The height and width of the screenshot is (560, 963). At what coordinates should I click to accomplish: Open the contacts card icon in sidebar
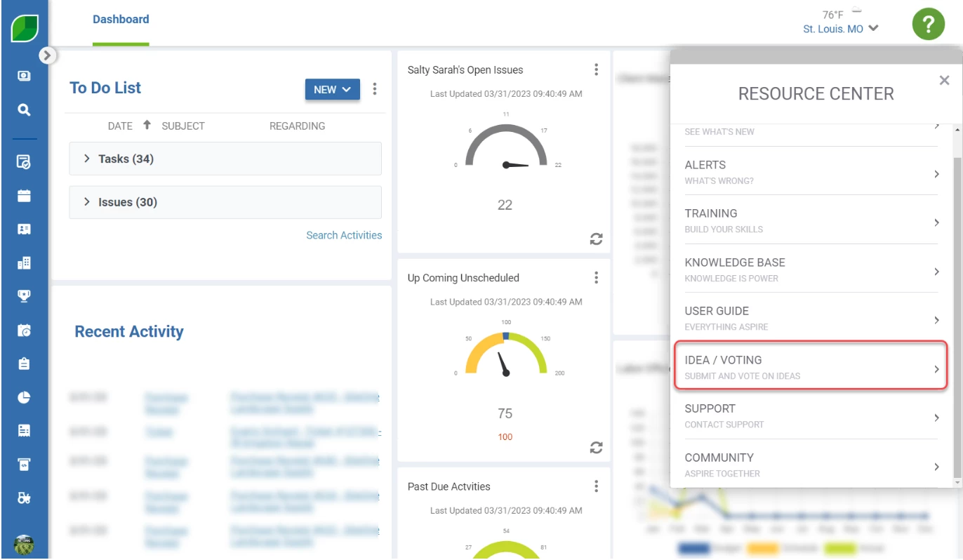[24, 229]
